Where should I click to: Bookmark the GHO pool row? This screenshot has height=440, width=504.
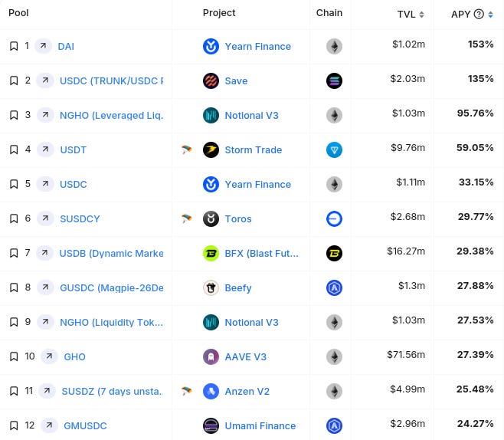(14, 356)
